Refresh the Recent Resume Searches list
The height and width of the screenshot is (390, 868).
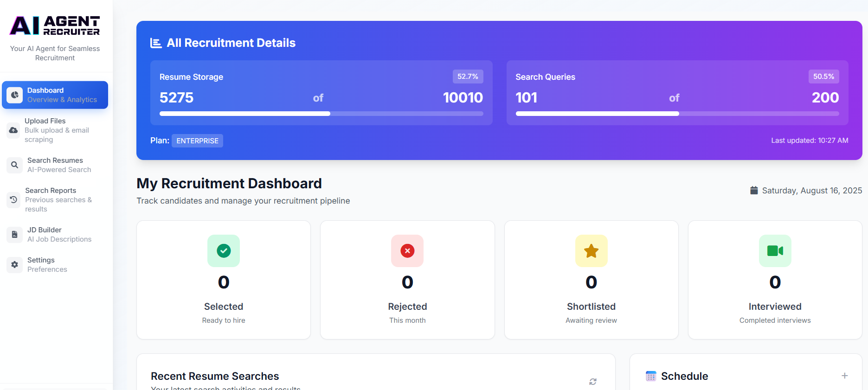click(592, 382)
